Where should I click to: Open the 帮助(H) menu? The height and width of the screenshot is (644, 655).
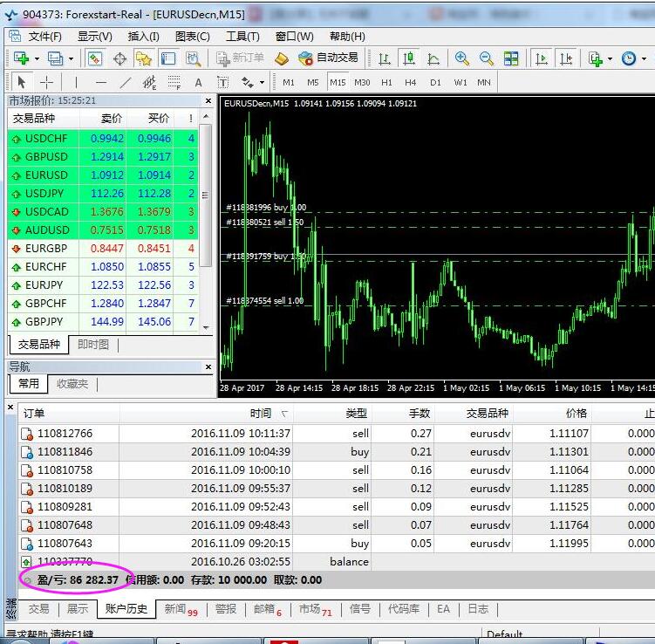347,37
